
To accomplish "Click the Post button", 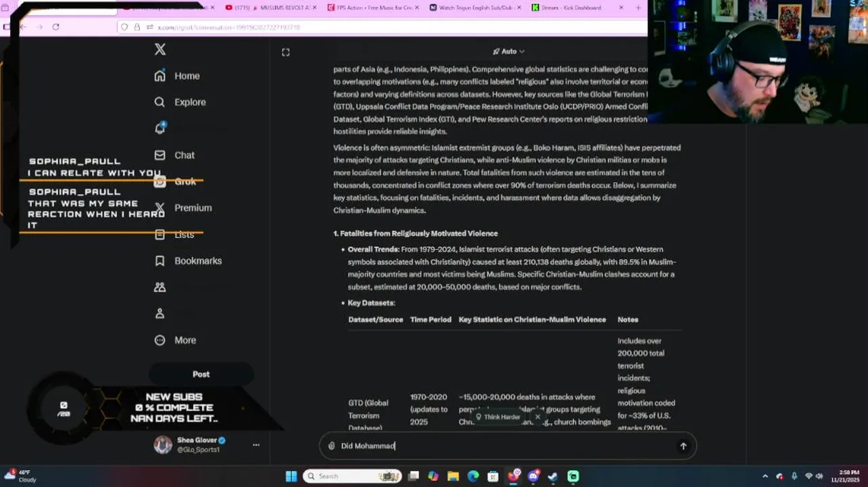I will point(201,374).
